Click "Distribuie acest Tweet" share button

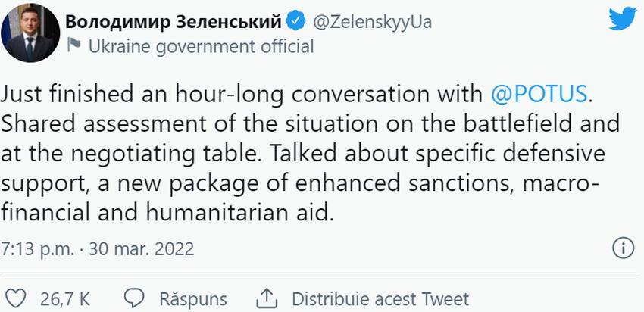380,298
